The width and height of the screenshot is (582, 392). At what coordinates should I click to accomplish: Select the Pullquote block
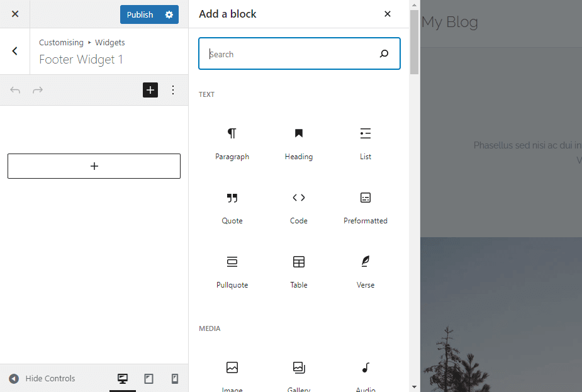pyautogui.click(x=232, y=272)
